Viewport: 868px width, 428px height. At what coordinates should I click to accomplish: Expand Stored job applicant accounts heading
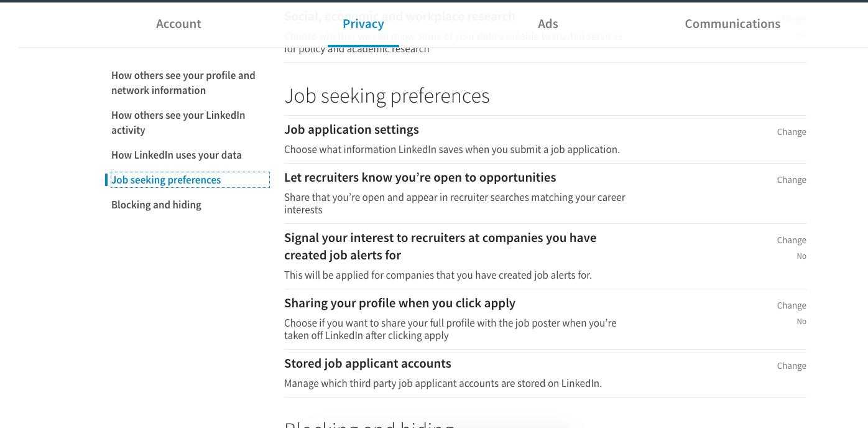pyautogui.click(x=367, y=363)
